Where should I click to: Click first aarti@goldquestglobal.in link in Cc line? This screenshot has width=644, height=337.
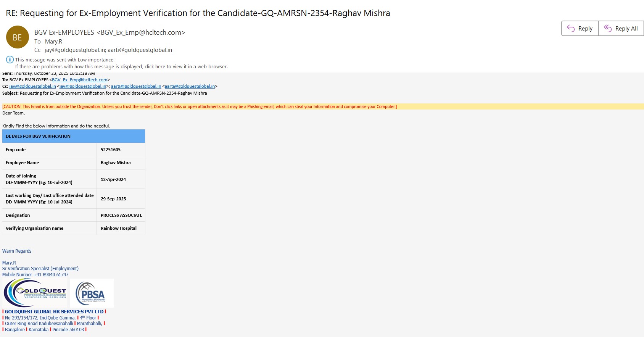[136, 86]
